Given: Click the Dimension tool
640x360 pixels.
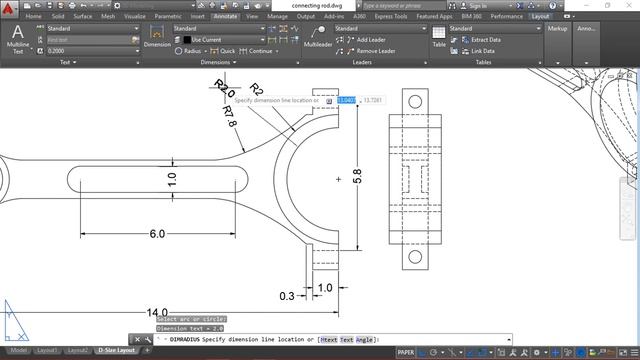Looking at the screenshot, I should 157,36.
